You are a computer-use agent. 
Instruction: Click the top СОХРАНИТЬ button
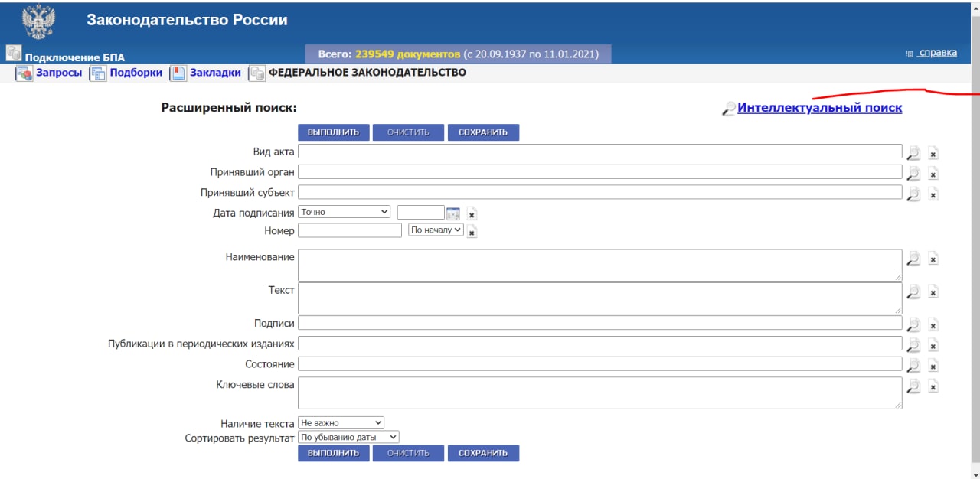pyautogui.click(x=483, y=132)
